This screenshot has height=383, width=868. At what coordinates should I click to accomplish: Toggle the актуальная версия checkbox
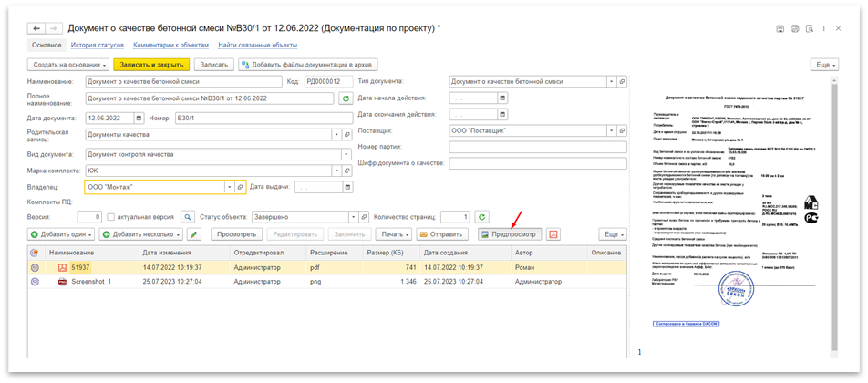tap(111, 217)
